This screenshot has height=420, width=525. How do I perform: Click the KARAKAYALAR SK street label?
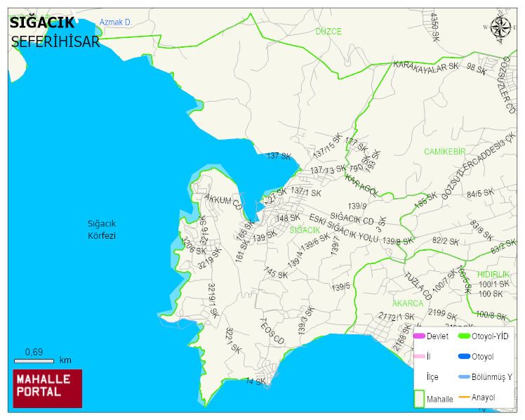[x=425, y=65]
